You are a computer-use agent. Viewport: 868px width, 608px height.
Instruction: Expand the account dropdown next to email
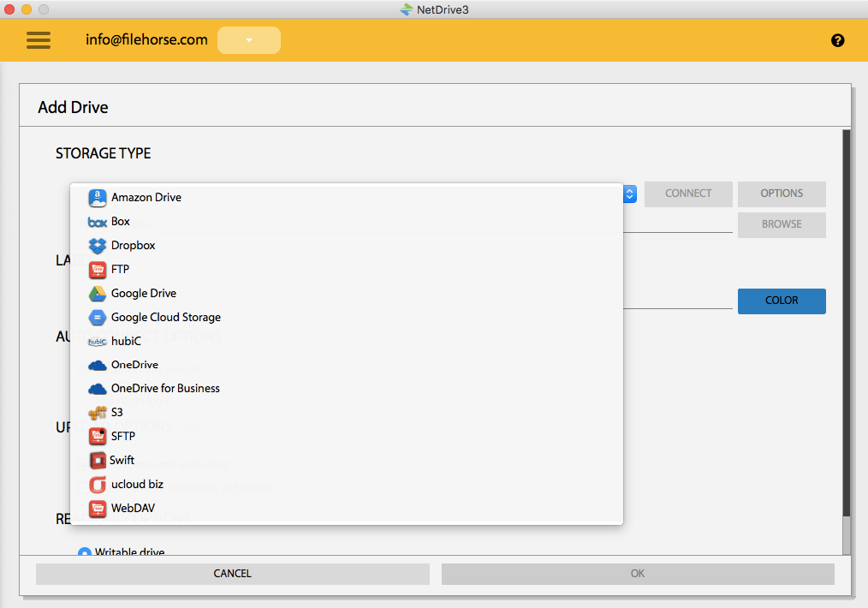click(249, 40)
